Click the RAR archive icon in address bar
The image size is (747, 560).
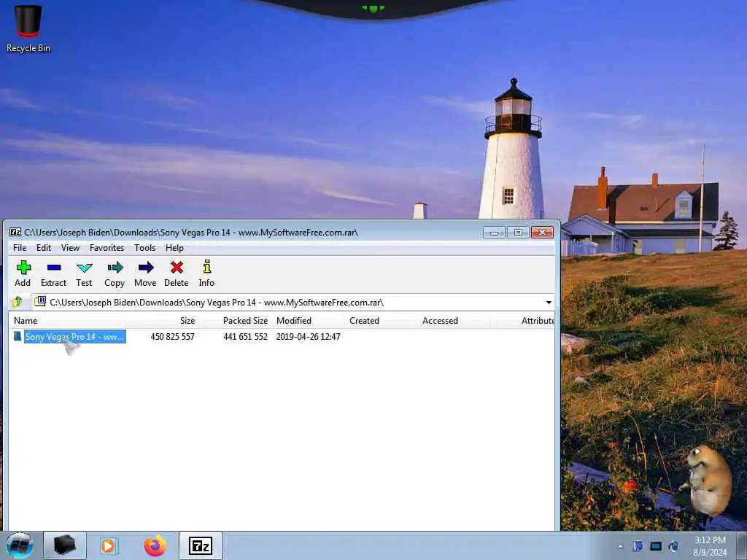41,301
